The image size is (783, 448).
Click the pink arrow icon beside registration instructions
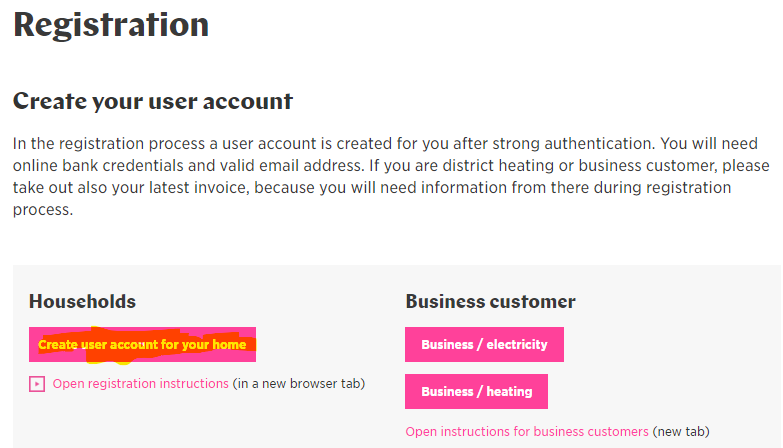[x=37, y=384]
